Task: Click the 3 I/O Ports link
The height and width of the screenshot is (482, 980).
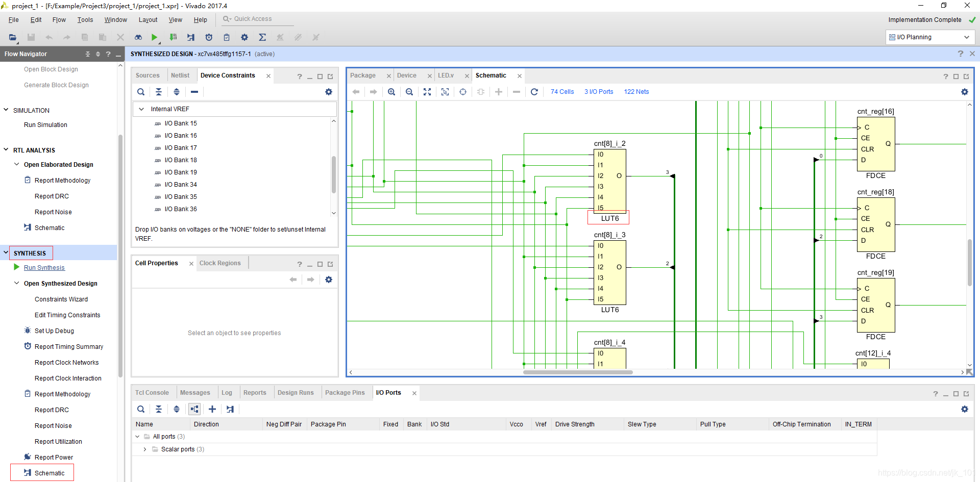Action: point(599,92)
